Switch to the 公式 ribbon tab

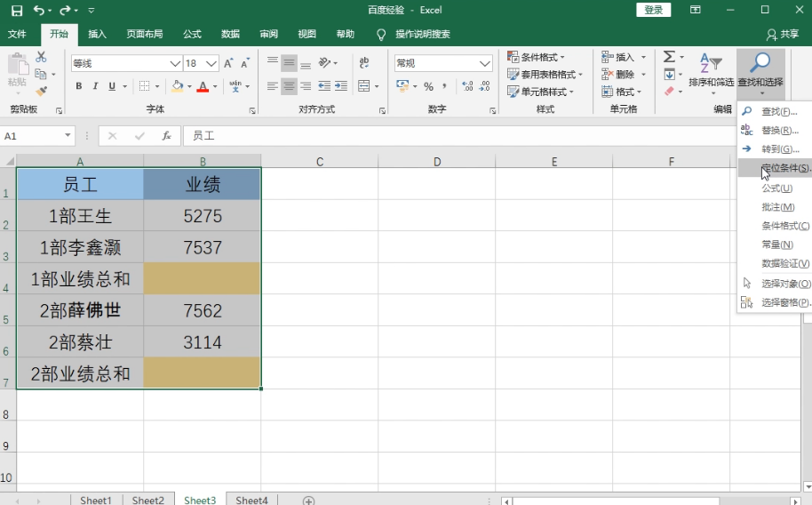point(192,34)
